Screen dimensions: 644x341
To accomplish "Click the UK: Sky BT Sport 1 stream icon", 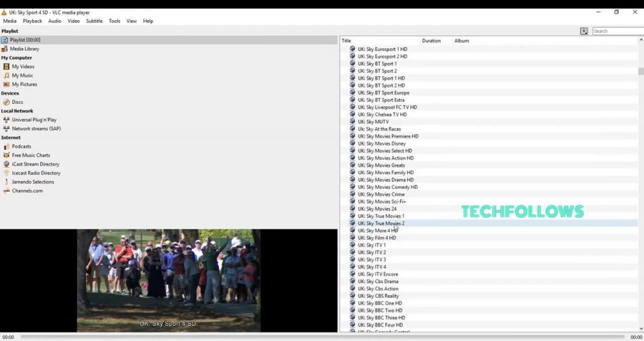I will [352, 64].
